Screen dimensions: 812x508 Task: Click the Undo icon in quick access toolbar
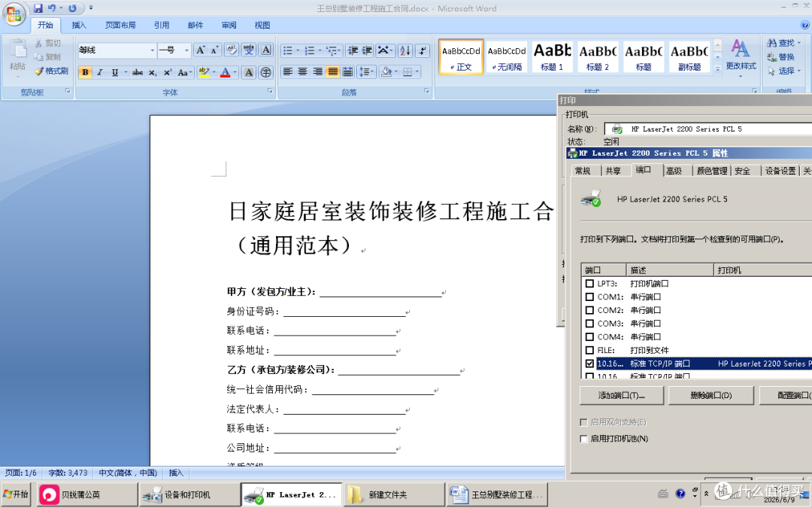click(52, 8)
